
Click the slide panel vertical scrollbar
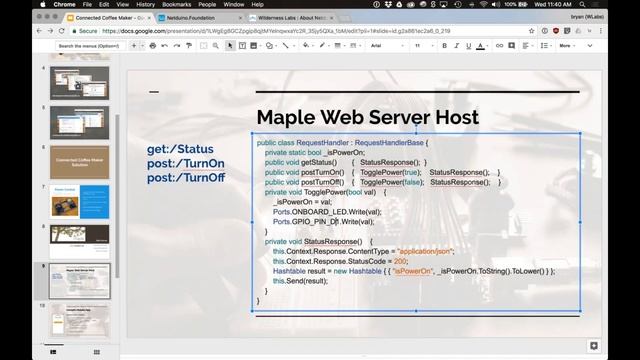118,196
